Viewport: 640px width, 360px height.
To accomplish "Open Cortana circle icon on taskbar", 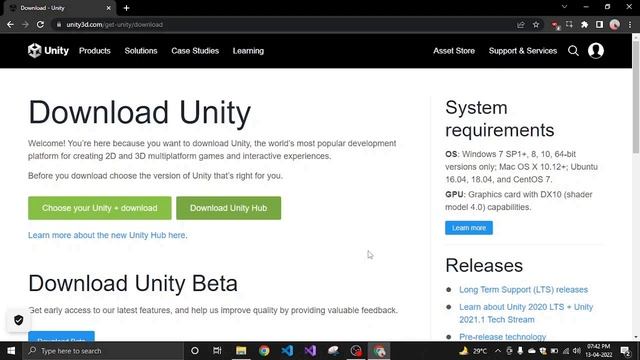I will tap(195, 351).
